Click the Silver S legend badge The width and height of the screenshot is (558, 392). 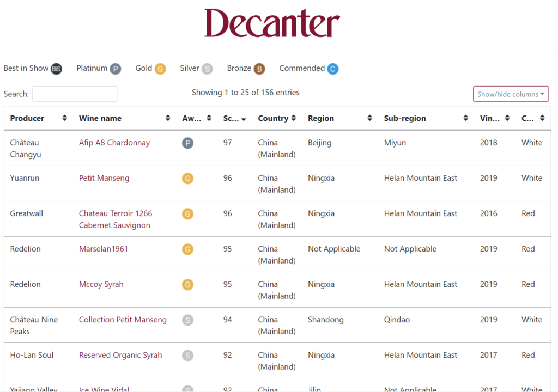[x=207, y=69]
